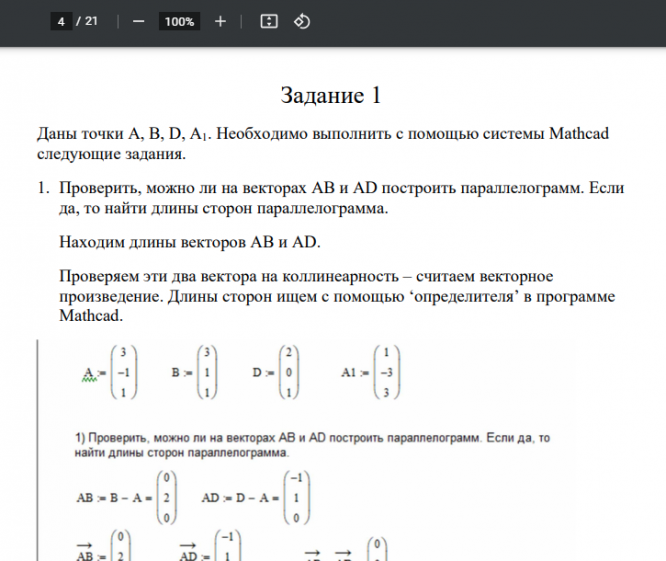Click the sentence starting 'Даны точки A, B, D'
Screen dimensions: 666x561
coord(323,144)
